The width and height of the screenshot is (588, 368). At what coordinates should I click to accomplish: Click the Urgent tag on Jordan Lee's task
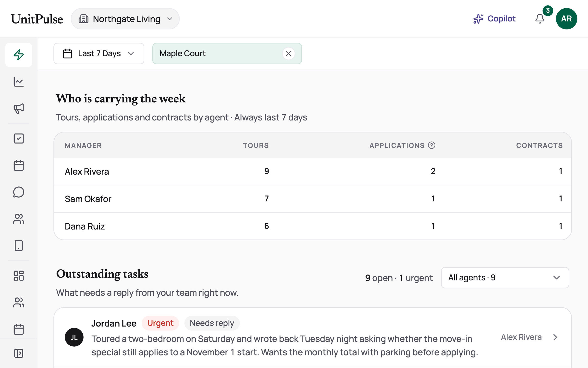click(x=160, y=323)
